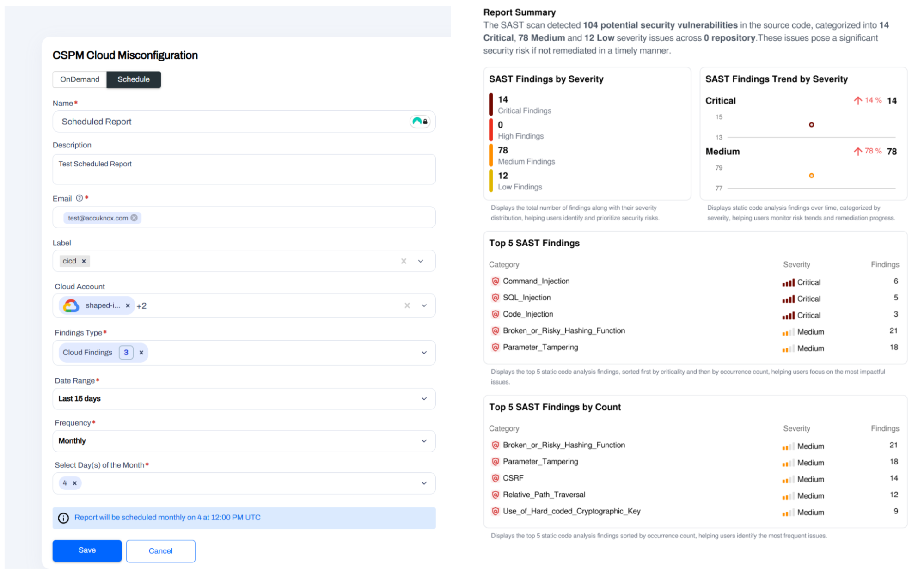Clear all labels with the X icon
The height and width of the screenshot is (574, 924).
[x=404, y=261]
